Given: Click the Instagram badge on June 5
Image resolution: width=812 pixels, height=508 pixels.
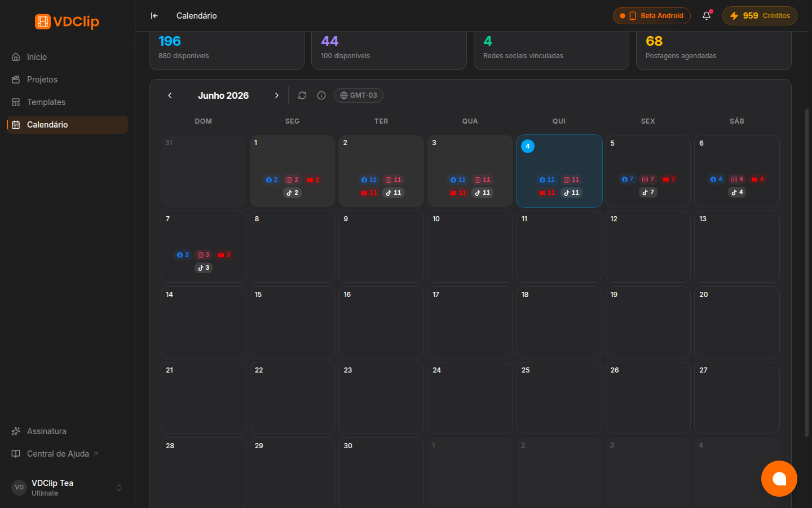Looking at the screenshot, I should tap(648, 179).
